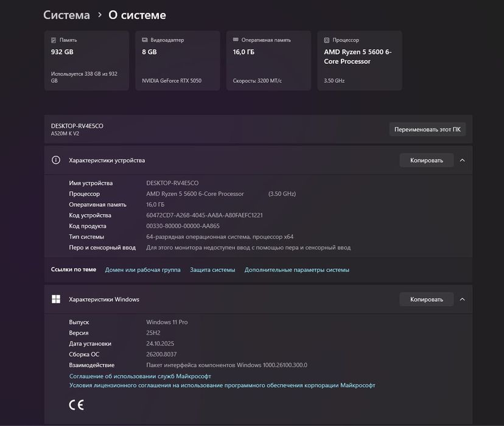Image resolution: width=504 pixels, height=426 pixels.
Task: Click the OS build 26200.8037
Action: click(161, 354)
